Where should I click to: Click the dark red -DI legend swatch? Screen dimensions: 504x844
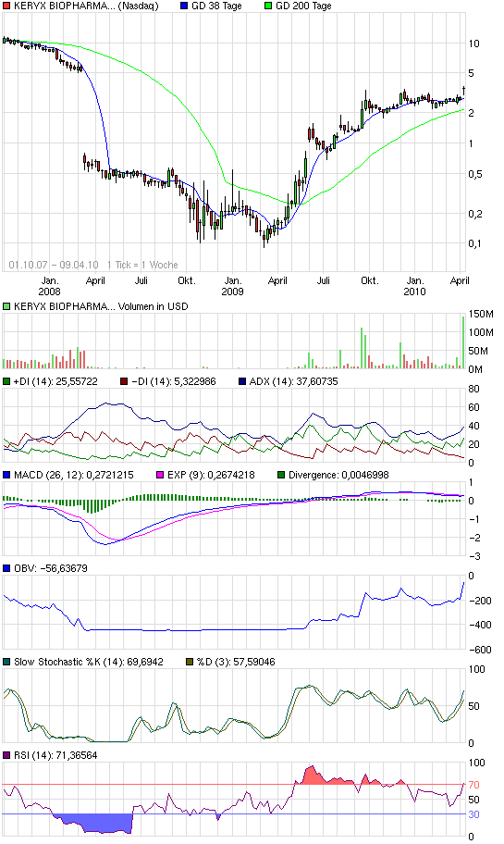125,381
